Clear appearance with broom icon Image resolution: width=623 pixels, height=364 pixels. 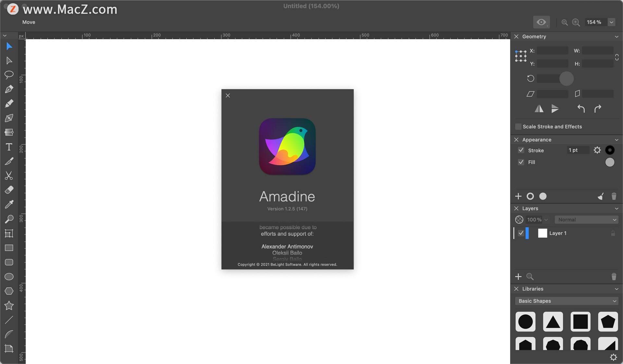coord(601,196)
